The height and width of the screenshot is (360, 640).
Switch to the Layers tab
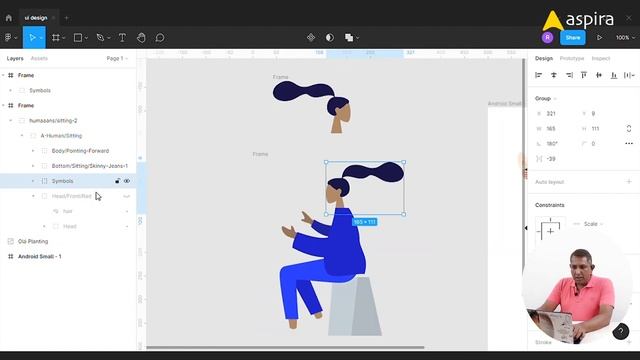pyautogui.click(x=15, y=58)
